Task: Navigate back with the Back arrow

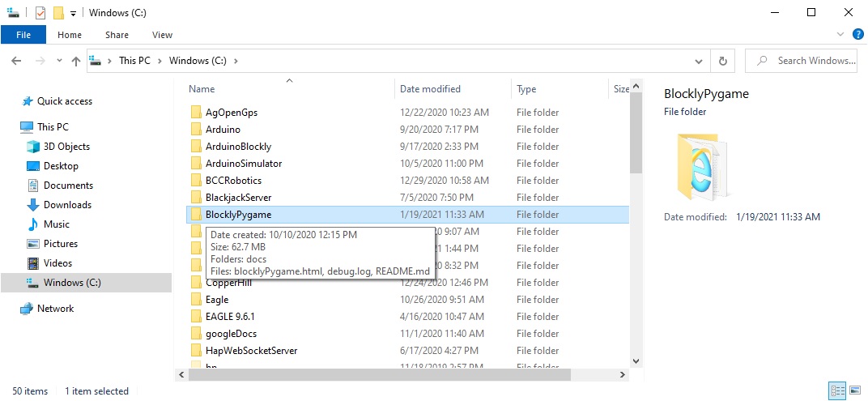Action: (x=16, y=61)
